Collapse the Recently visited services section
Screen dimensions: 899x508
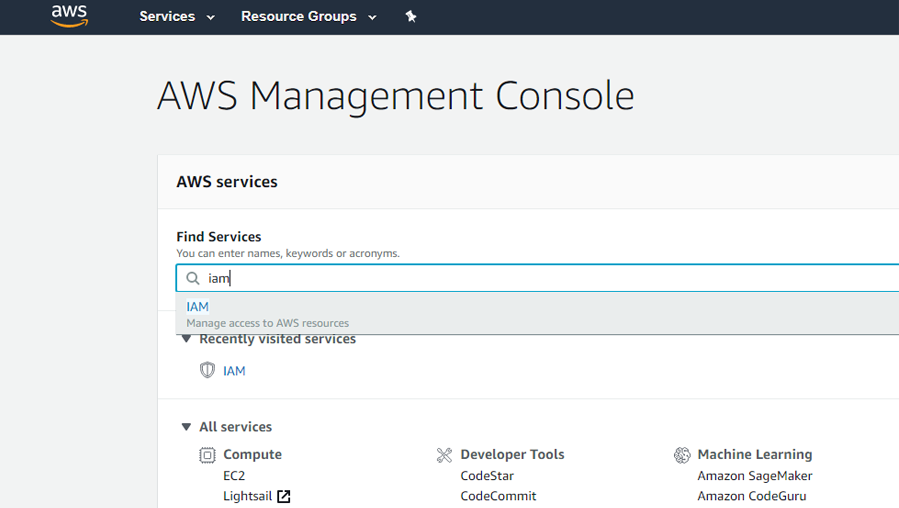tap(186, 340)
